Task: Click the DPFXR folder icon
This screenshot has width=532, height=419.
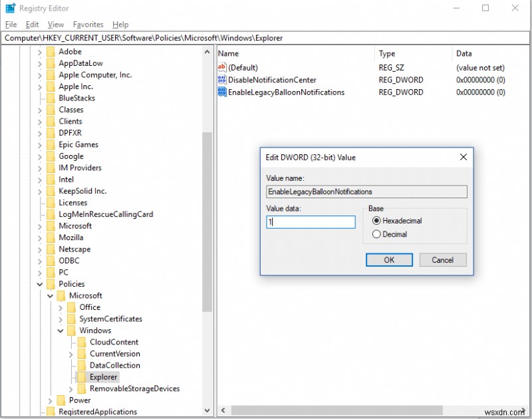Action: pos(51,133)
